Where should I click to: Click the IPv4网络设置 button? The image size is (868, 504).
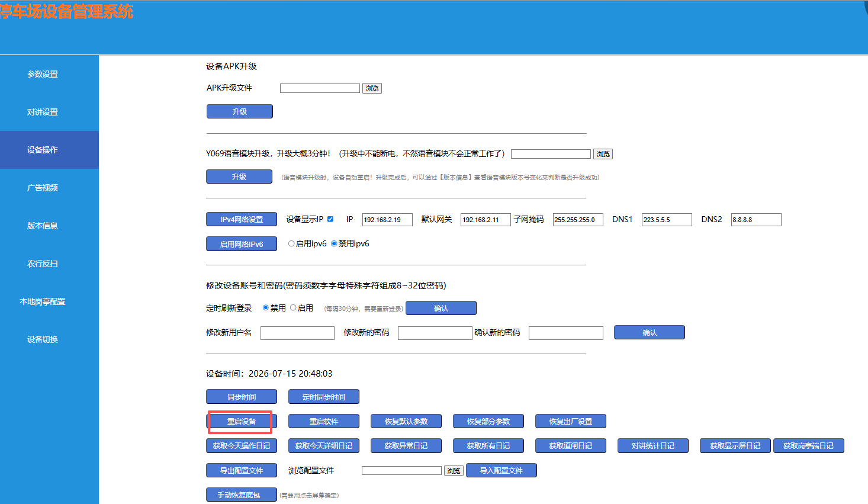point(242,219)
